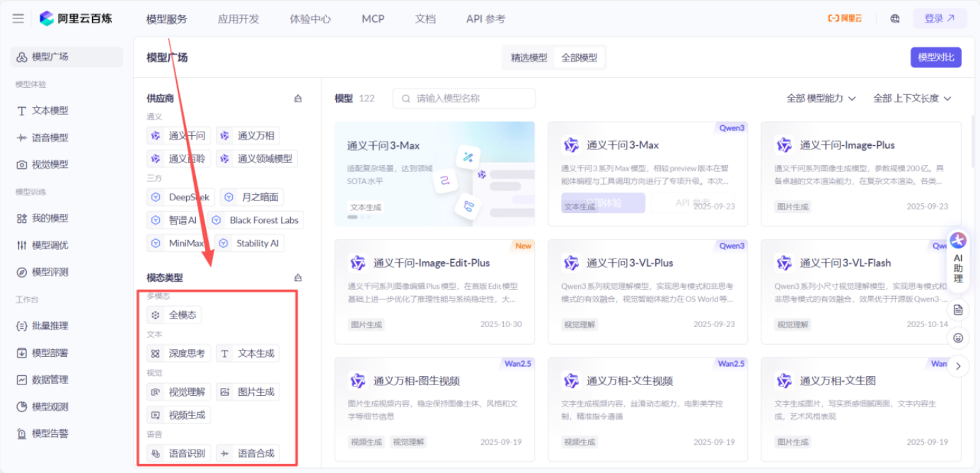
Task: Select the 精选模型 segment
Action: click(529, 57)
